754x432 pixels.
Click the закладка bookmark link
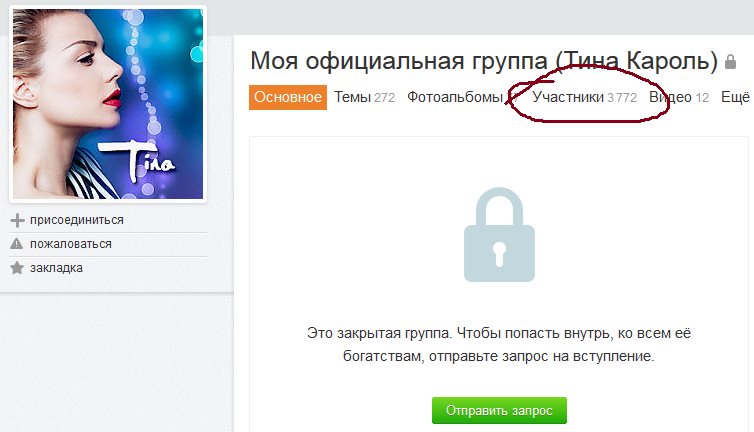[x=56, y=268]
